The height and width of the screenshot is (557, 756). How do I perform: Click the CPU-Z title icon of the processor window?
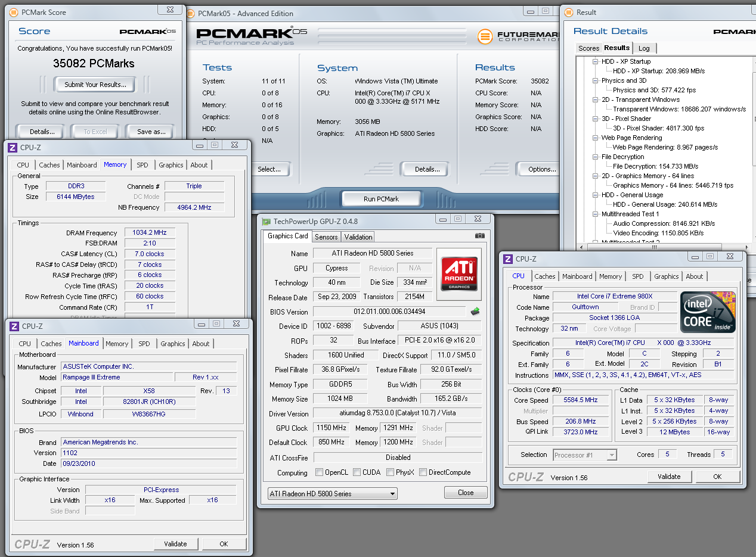(x=508, y=259)
